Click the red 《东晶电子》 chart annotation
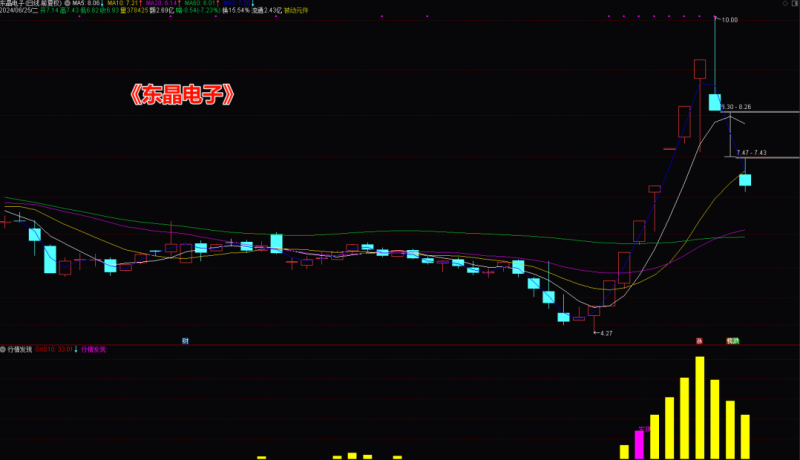Viewport: 800px width, 460px height. click(184, 96)
